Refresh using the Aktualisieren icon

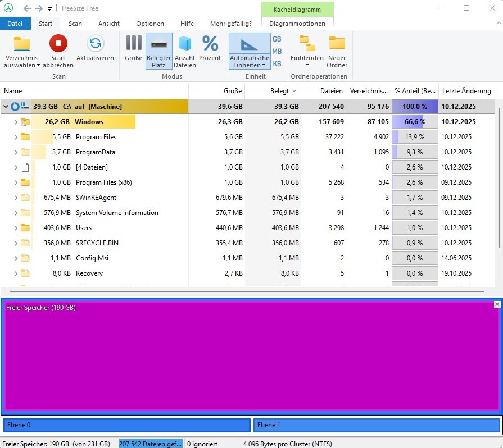pos(96,43)
